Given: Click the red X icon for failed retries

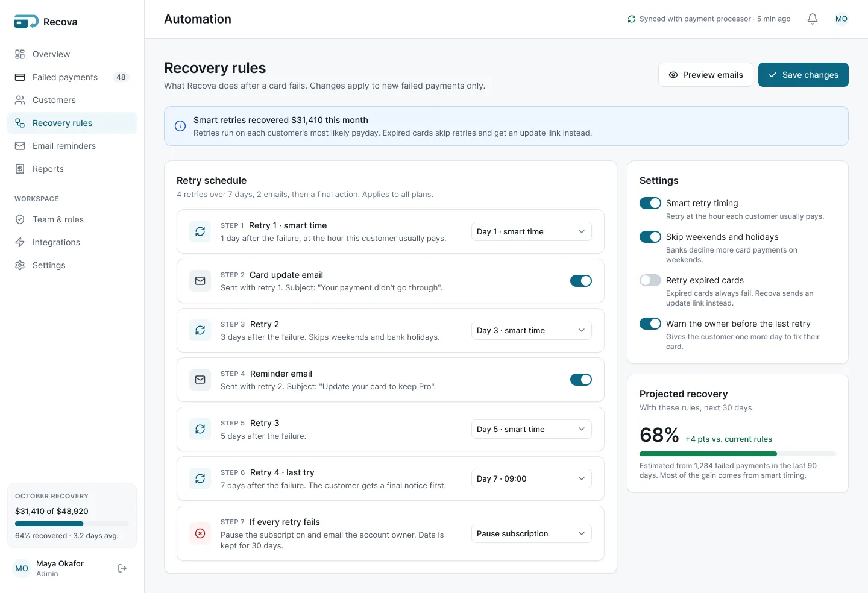Looking at the screenshot, I should (x=200, y=533).
